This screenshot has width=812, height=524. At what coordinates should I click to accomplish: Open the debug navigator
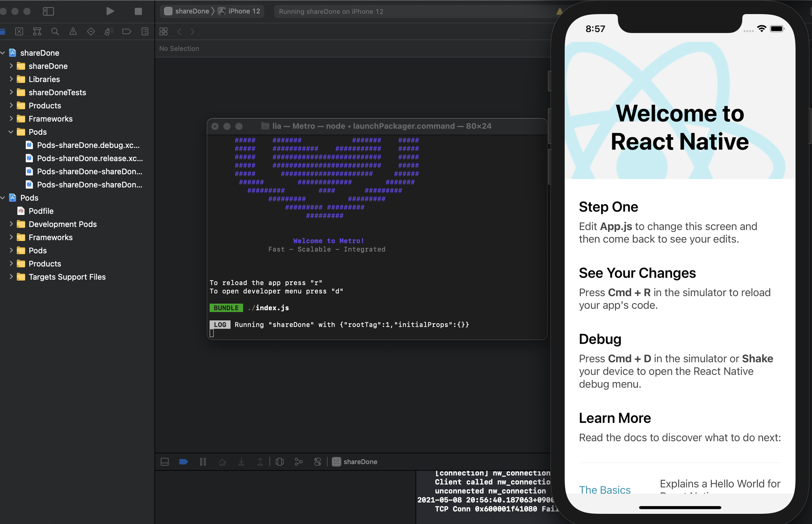(x=109, y=32)
